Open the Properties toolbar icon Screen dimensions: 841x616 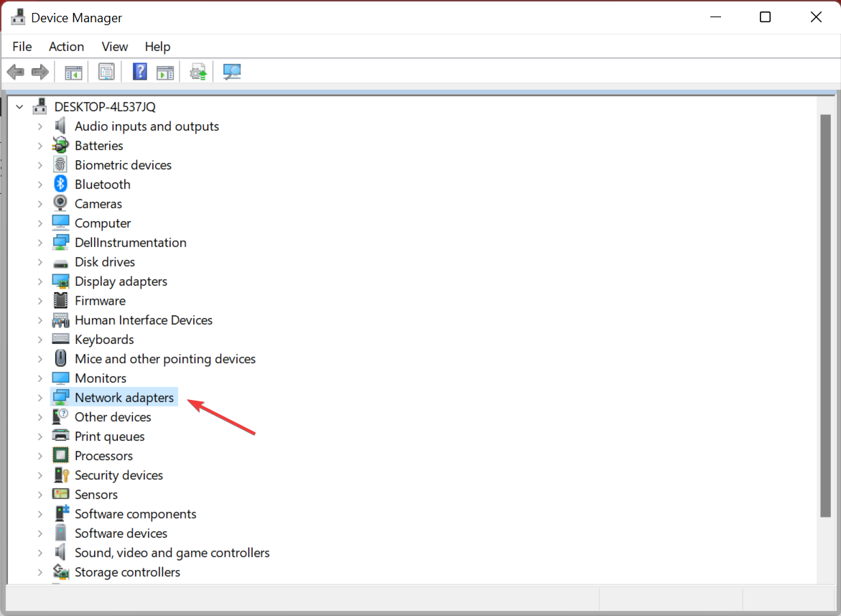point(106,72)
